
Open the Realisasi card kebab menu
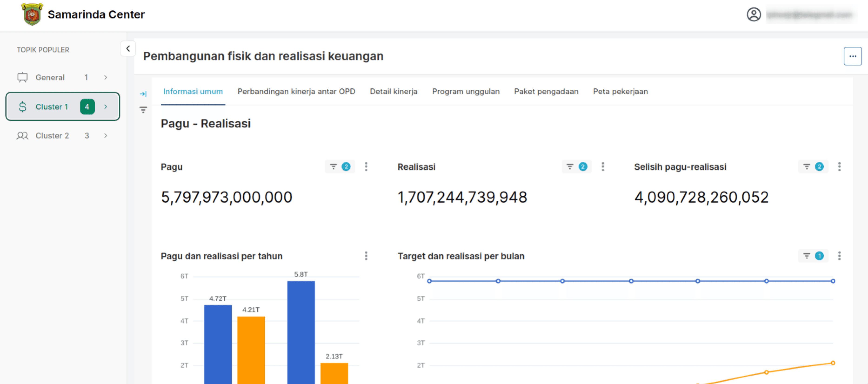click(x=603, y=167)
